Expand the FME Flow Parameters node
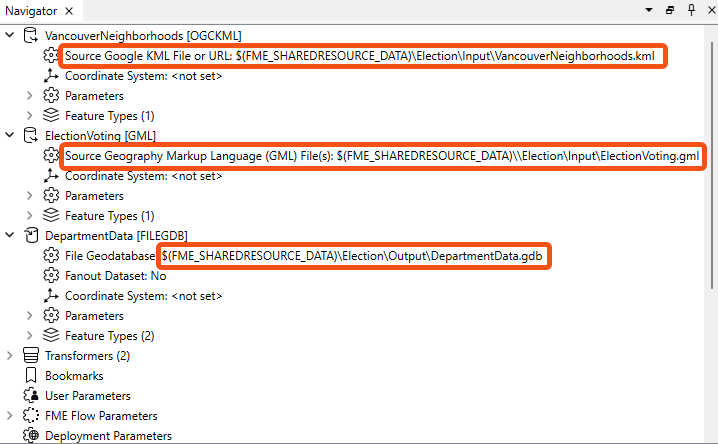Image resolution: width=718 pixels, height=444 pixels. coord(10,416)
